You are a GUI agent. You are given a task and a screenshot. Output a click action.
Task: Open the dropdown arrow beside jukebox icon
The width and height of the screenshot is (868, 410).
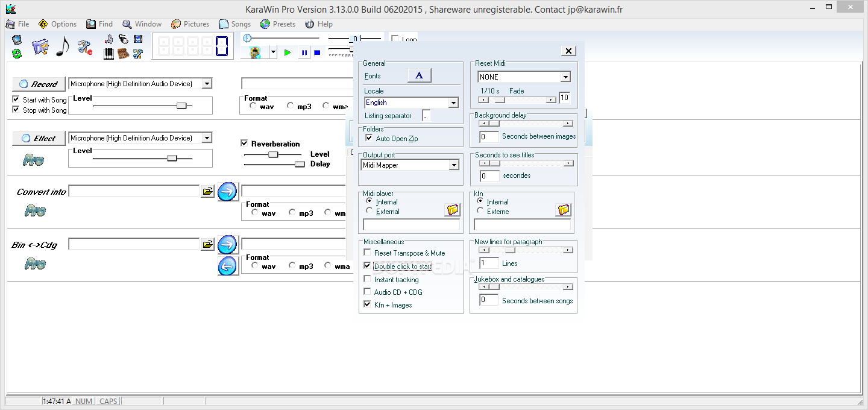273,52
